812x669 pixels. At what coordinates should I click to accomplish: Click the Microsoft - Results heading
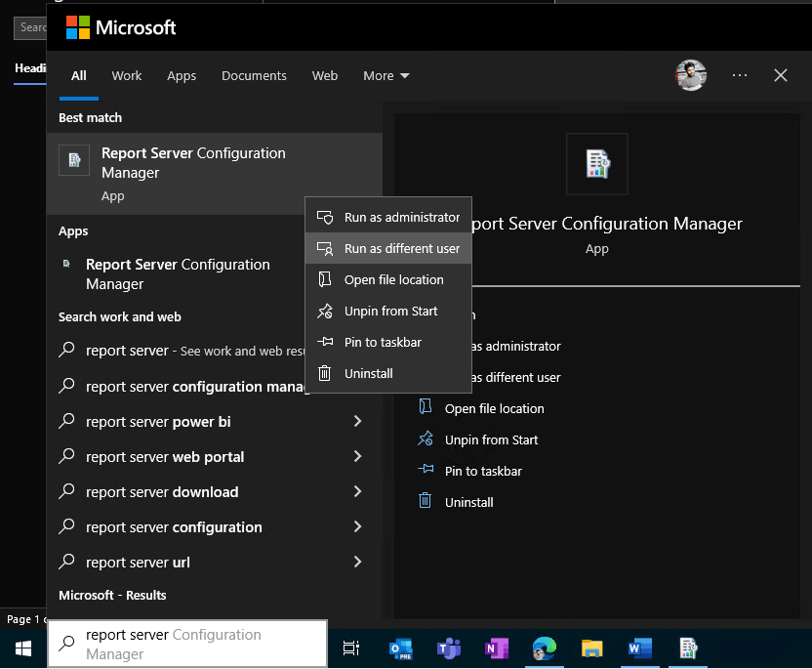112,595
